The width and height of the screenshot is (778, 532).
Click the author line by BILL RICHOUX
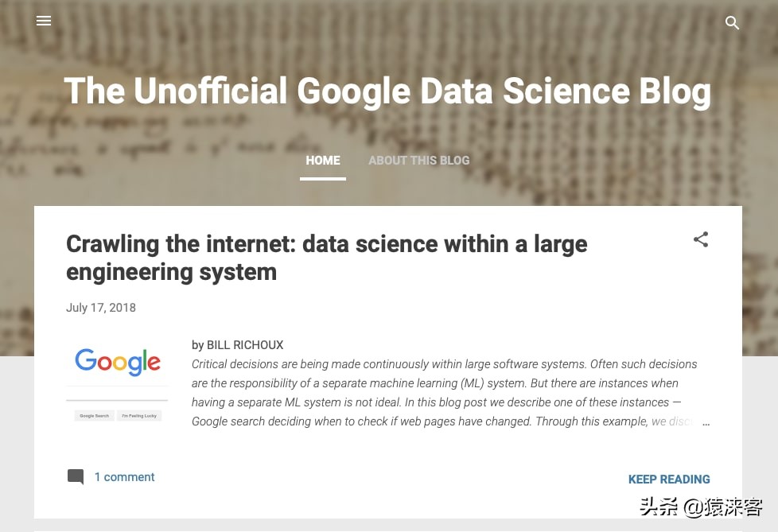(x=238, y=345)
